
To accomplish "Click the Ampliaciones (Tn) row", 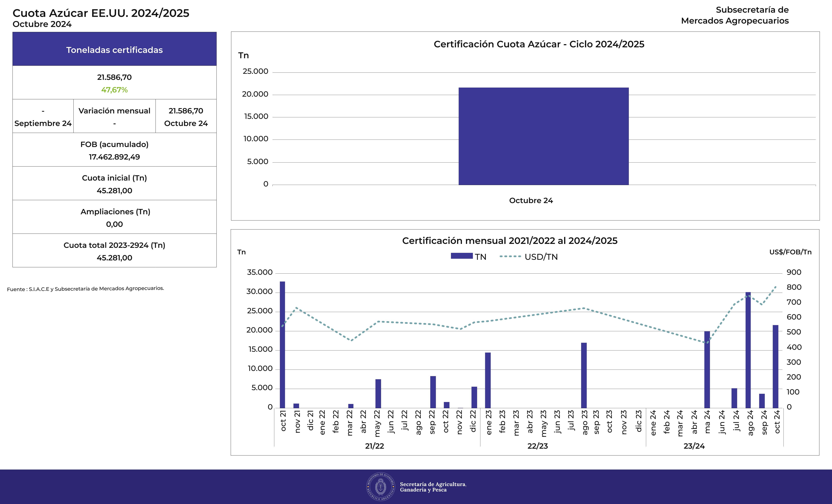I will point(115,217).
